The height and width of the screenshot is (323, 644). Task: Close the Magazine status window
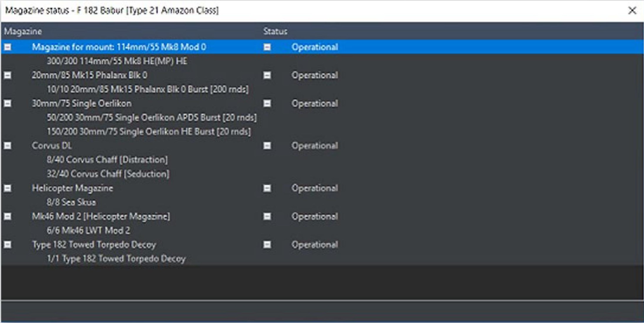pyautogui.click(x=632, y=11)
